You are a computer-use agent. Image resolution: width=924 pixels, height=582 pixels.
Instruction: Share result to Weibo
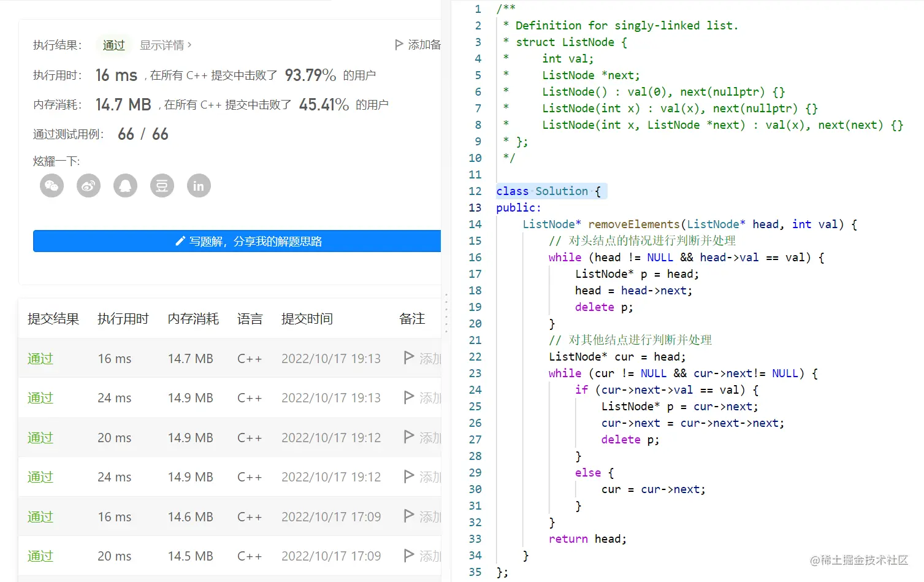tap(88, 186)
